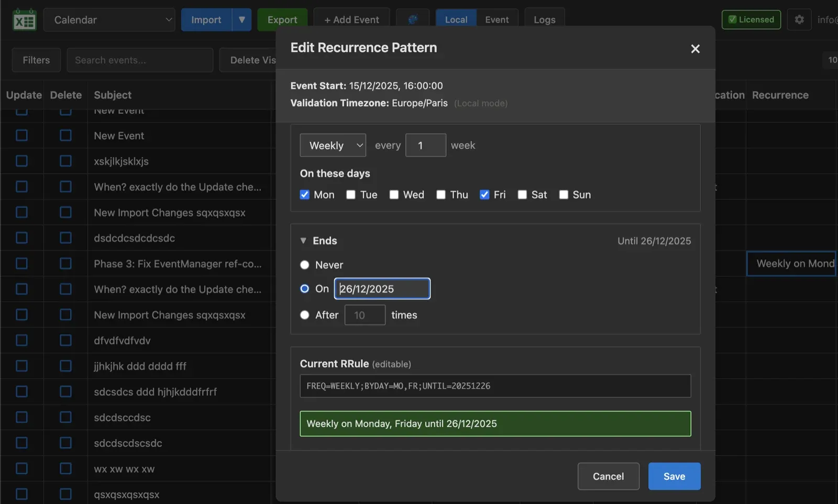Click the week interval number field
This screenshot has width=838, height=504.
pos(425,145)
